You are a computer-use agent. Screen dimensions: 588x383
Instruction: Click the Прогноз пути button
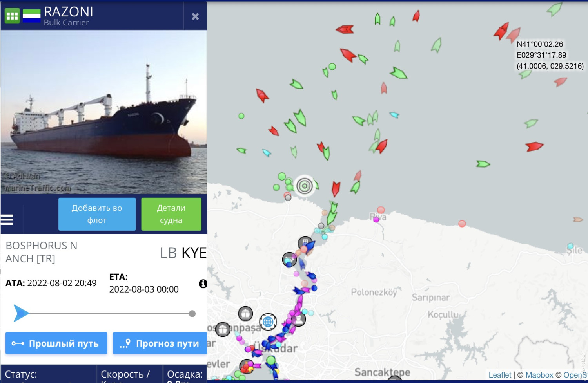(x=160, y=343)
